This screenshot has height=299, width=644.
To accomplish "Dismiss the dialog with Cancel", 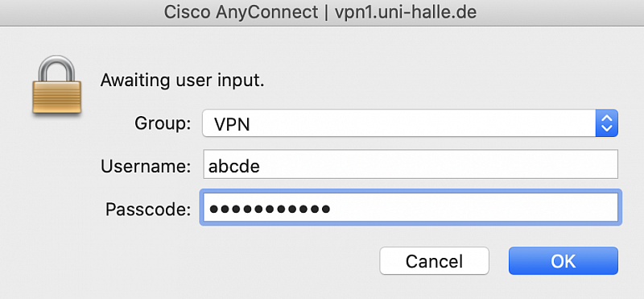I will click(x=434, y=261).
